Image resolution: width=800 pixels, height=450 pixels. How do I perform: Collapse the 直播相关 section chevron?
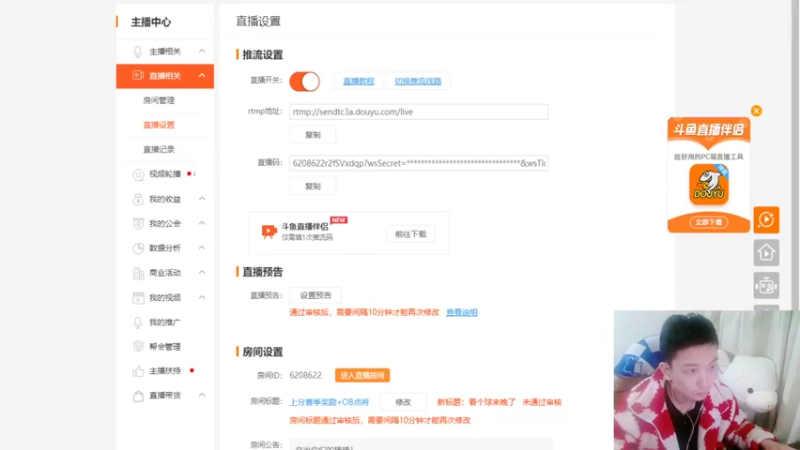point(202,76)
